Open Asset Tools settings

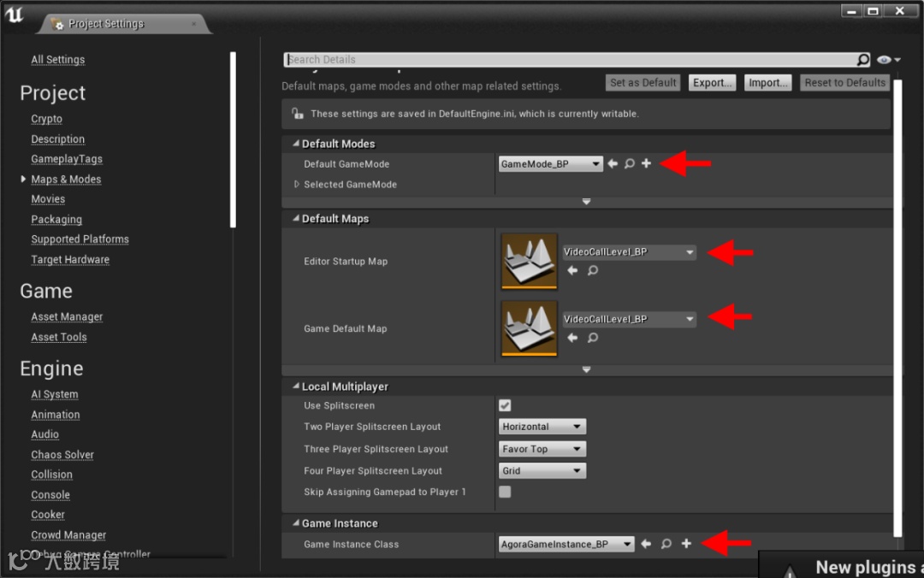tap(59, 337)
